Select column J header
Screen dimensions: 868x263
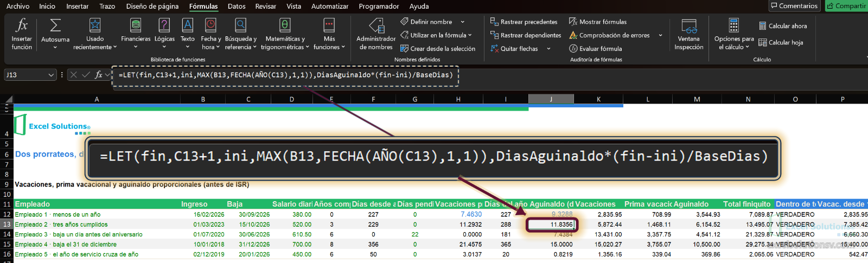(551, 99)
